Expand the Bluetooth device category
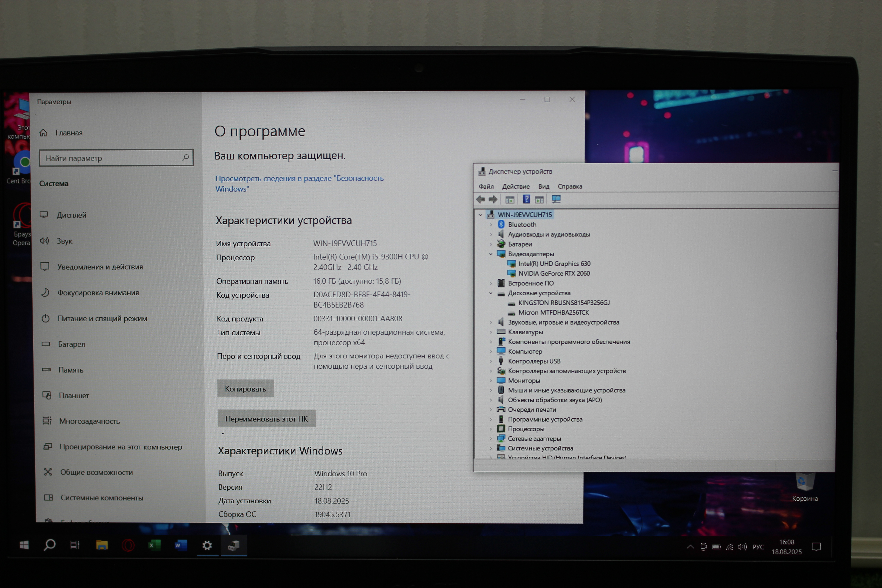 (491, 225)
